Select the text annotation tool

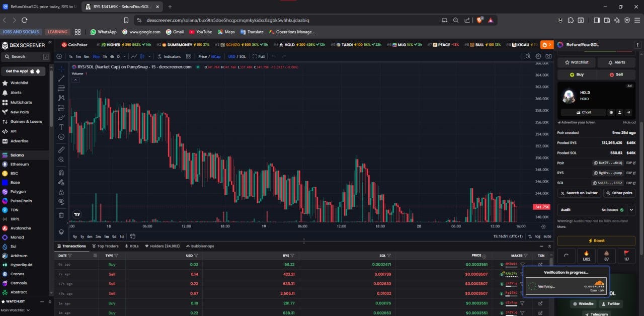pyautogui.click(x=61, y=127)
